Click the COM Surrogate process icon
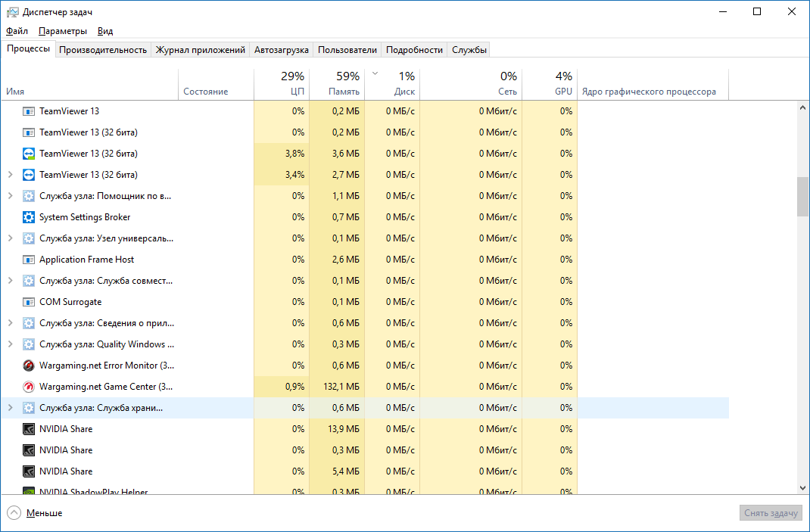The image size is (810, 532). [29, 302]
